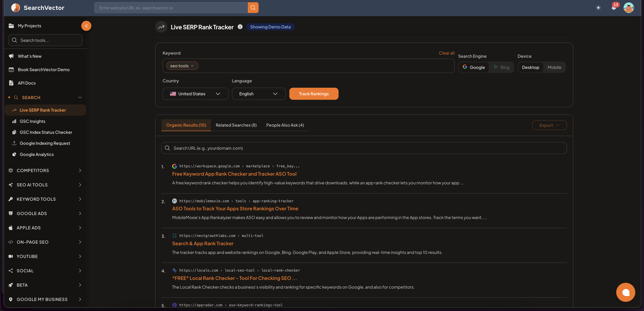Screen dimensions: 644x311
Task: Open the United States country dropdown
Action: click(195, 94)
